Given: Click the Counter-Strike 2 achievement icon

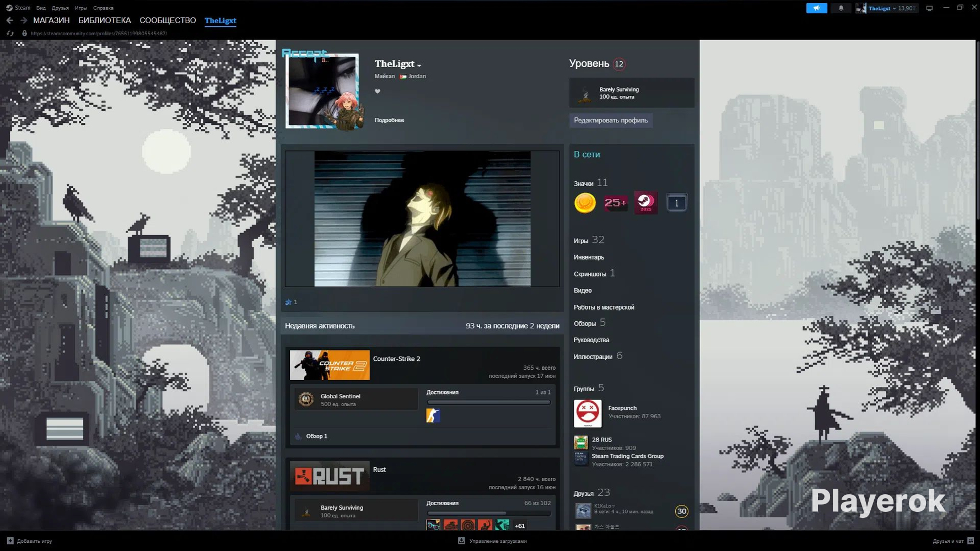Looking at the screenshot, I should [433, 415].
